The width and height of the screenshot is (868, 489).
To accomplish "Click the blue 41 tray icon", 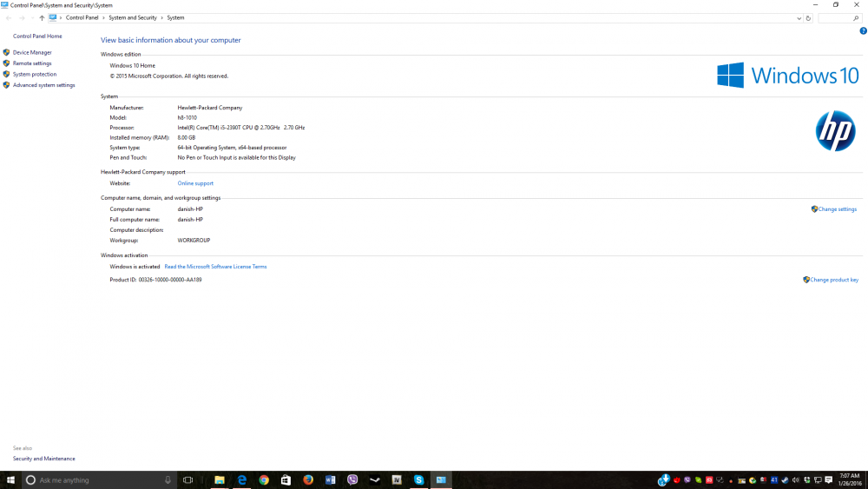I will pos(774,480).
